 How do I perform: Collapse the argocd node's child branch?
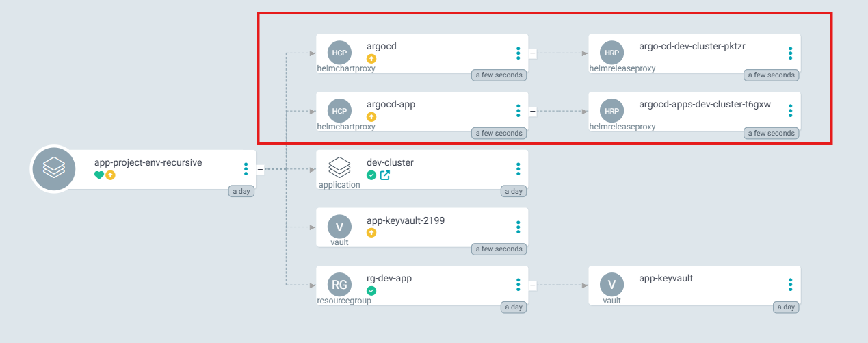click(x=532, y=53)
